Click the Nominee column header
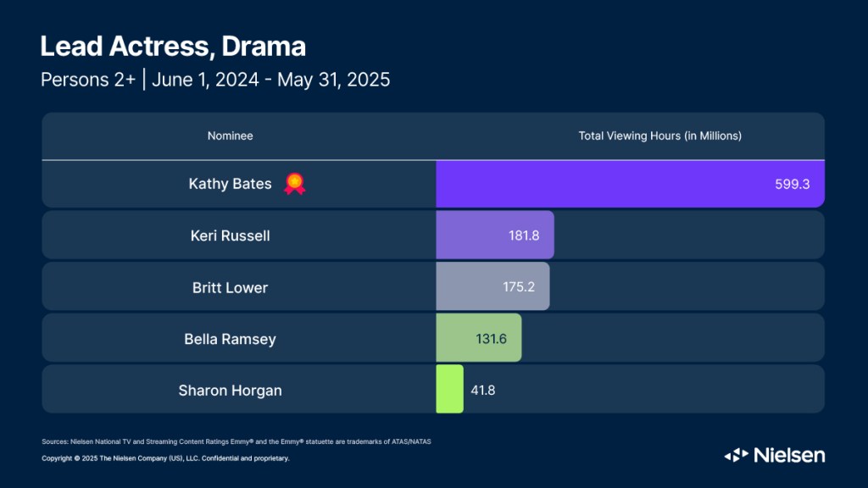The height and width of the screenshot is (488, 868). (231, 136)
